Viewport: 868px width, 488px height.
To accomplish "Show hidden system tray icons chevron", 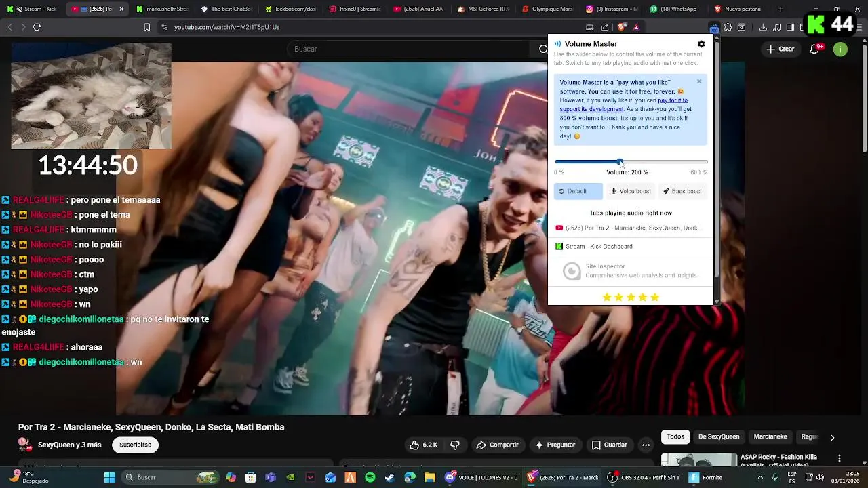I will tap(762, 477).
